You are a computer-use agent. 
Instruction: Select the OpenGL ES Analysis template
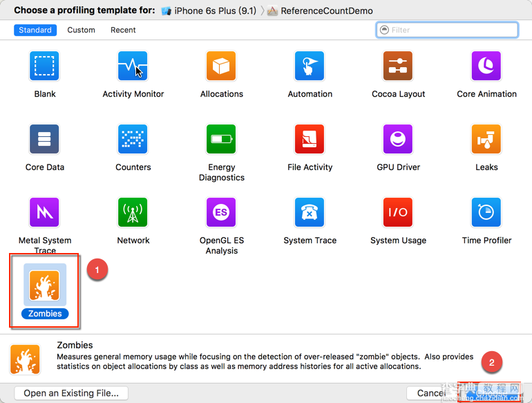(x=221, y=212)
